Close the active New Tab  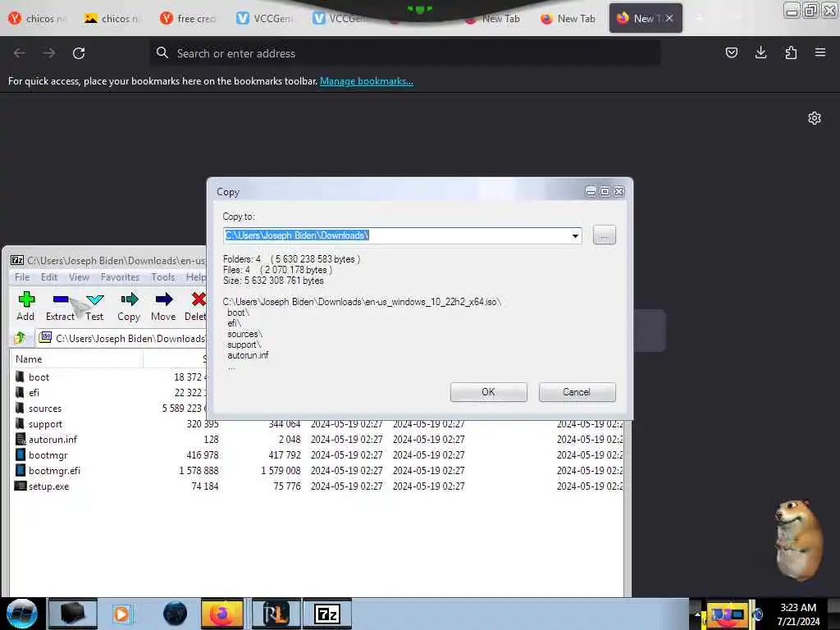pos(669,18)
